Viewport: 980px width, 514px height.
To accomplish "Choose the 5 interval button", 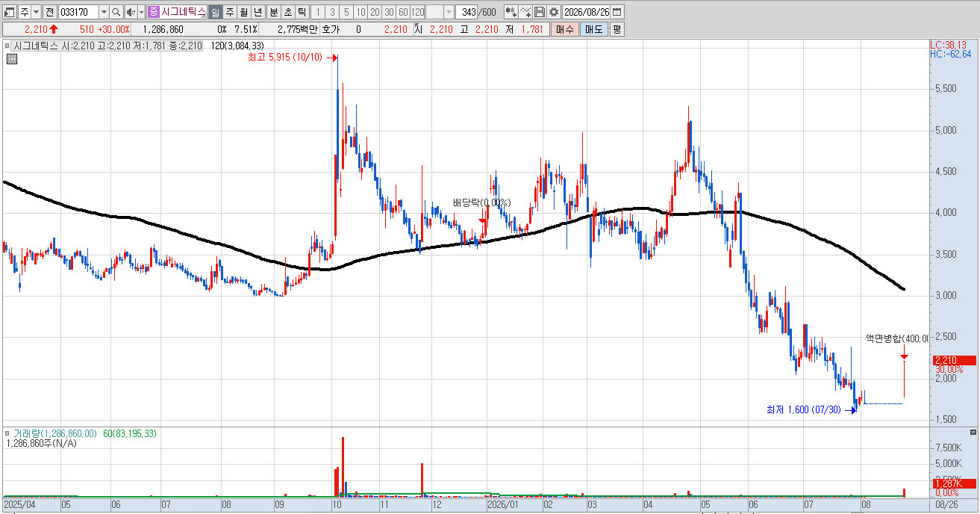I will (x=346, y=12).
